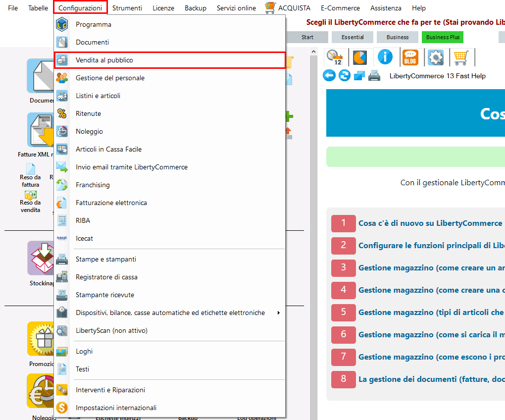Click the settings gear icon in help toolbar
The height and width of the screenshot is (420, 505).
(435, 57)
